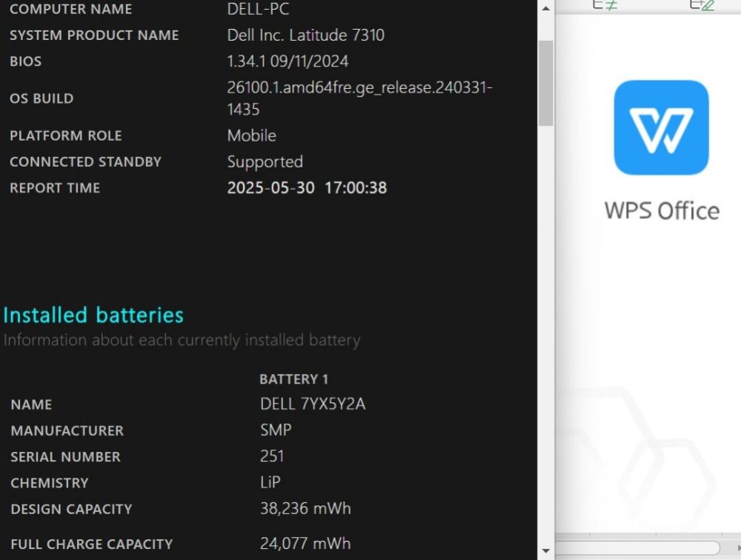Click the vertical scrollbar down arrow
741x560 pixels.
pyautogui.click(x=546, y=551)
